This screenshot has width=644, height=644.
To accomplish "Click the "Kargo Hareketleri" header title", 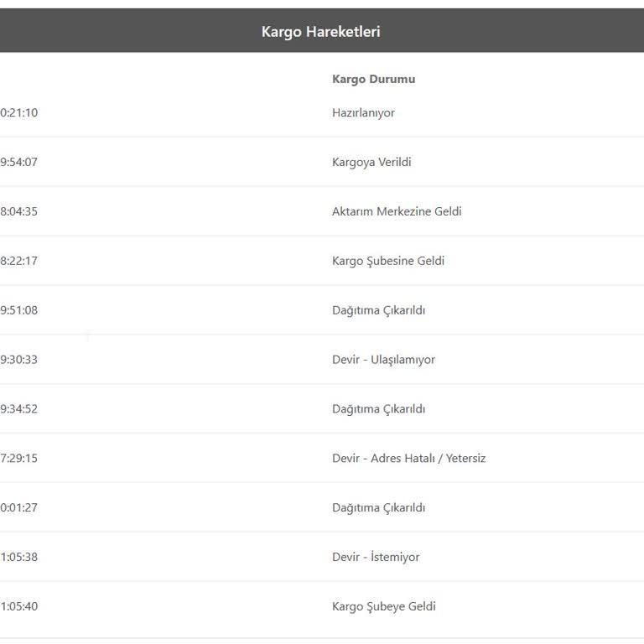I will (x=321, y=32).
